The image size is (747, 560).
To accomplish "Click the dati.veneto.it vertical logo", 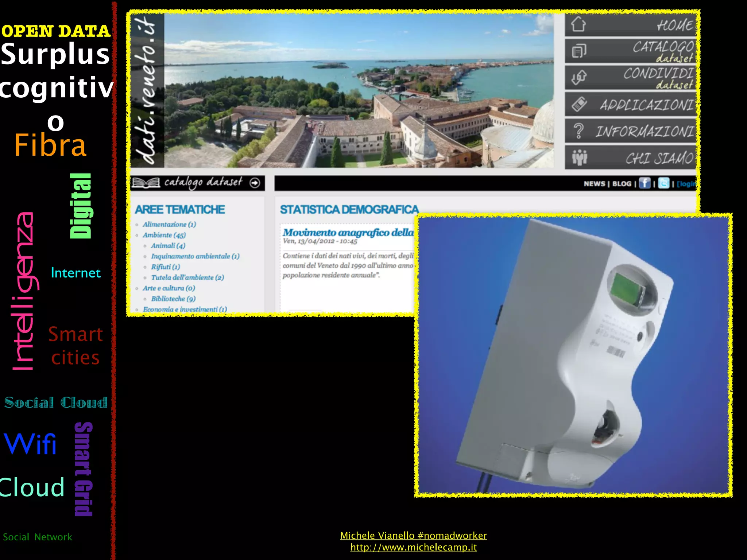I will coord(147,90).
